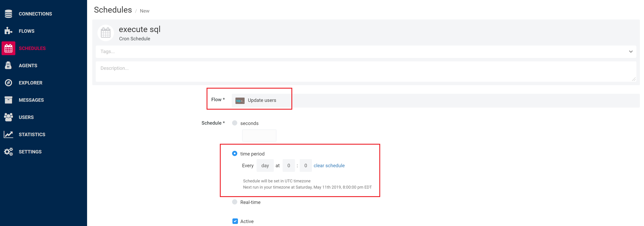
Task: Click the 'New' breadcrumb text
Action: pyautogui.click(x=144, y=11)
